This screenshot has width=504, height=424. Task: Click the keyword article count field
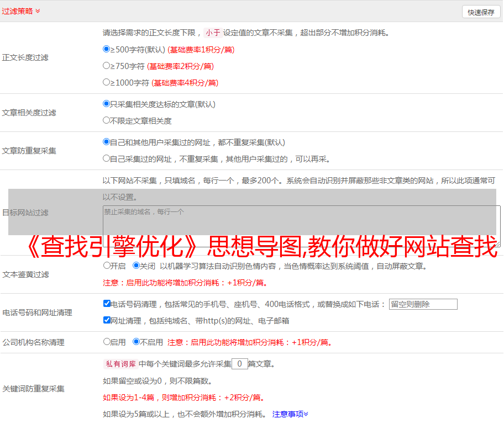(x=239, y=364)
